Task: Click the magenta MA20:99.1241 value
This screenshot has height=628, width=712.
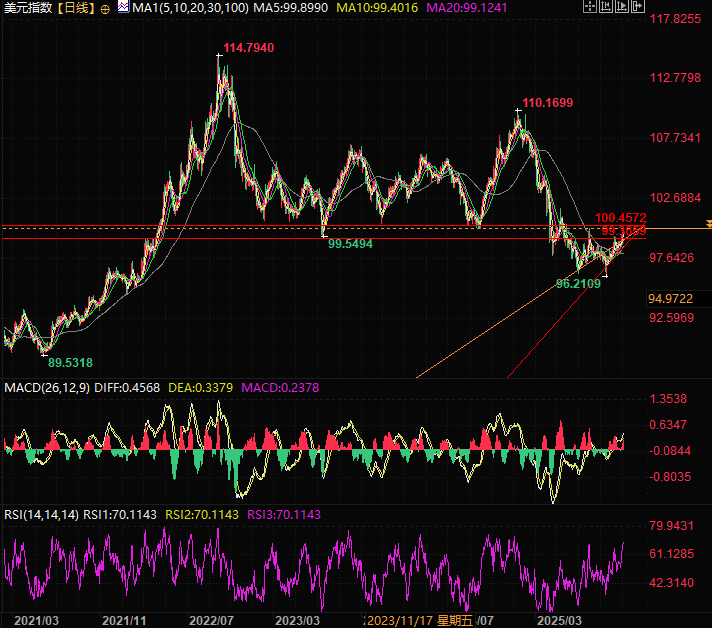Action: click(x=466, y=8)
